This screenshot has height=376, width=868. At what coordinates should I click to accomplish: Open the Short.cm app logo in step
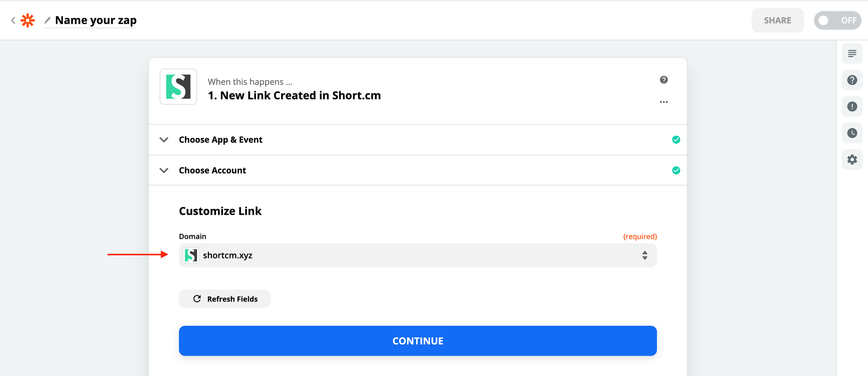[178, 87]
